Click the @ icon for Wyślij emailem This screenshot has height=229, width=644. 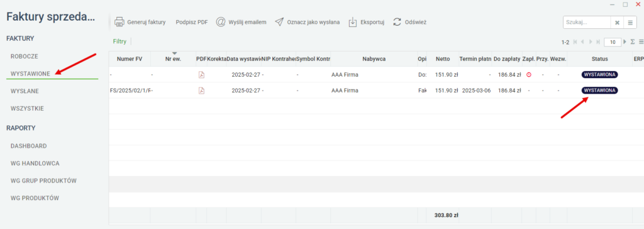point(221,22)
